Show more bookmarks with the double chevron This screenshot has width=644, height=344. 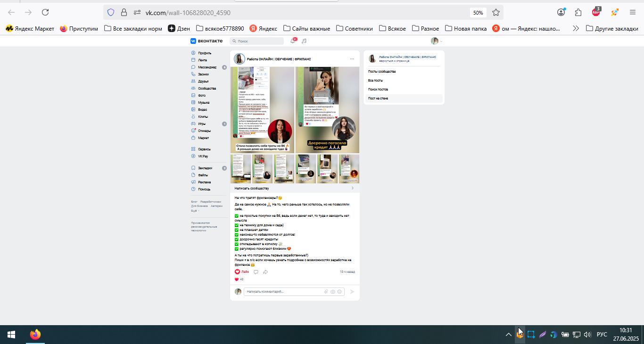(576, 28)
